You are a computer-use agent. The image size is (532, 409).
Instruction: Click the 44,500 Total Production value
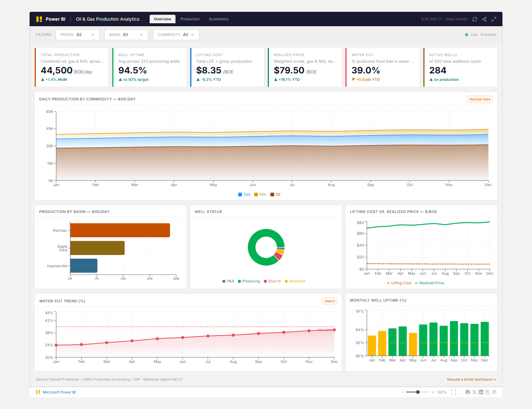pos(57,71)
